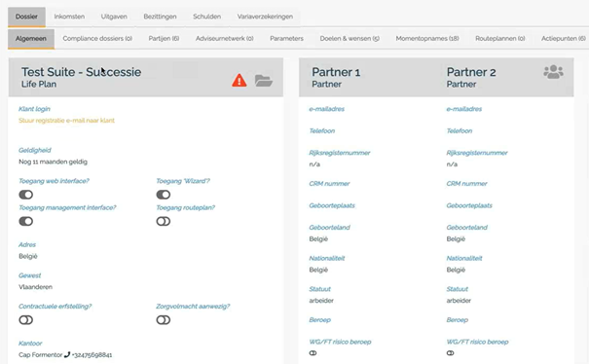
Task: Open the Compliance dossiers sub-tab
Action: click(x=97, y=38)
